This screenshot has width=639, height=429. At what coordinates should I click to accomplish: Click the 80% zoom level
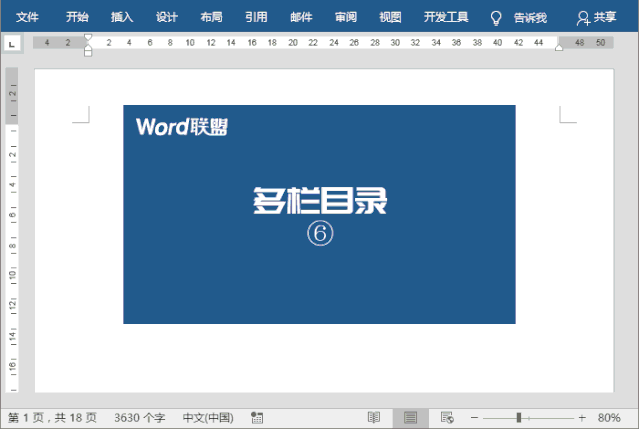coord(609,418)
